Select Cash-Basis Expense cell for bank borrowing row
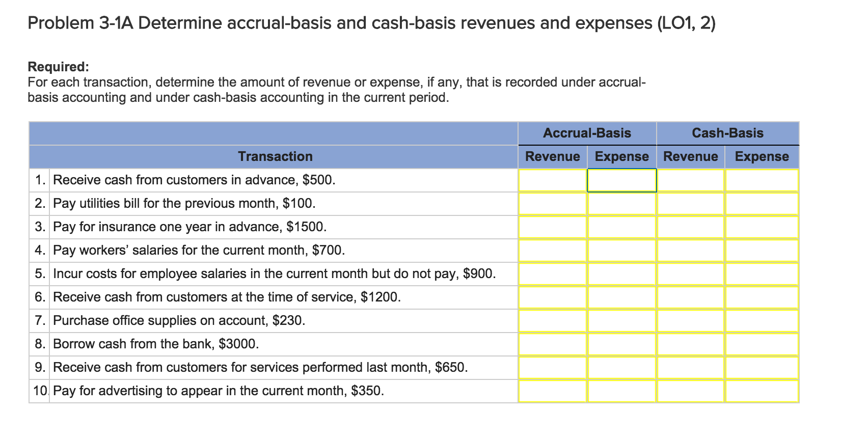The height and width of the screenshot is (439, 868). tap(762, 344)
